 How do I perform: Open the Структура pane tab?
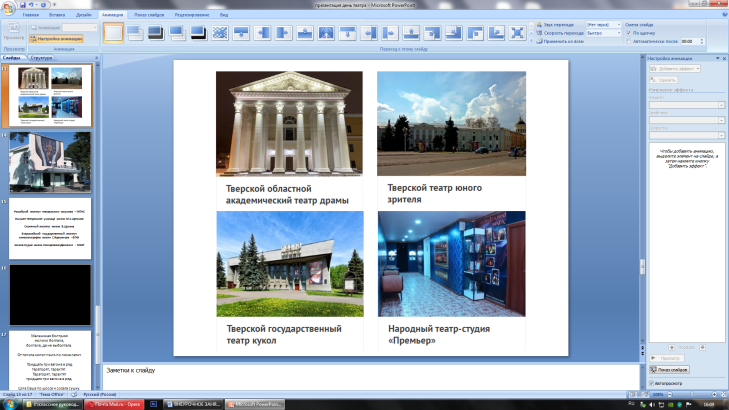click(42, 59)
